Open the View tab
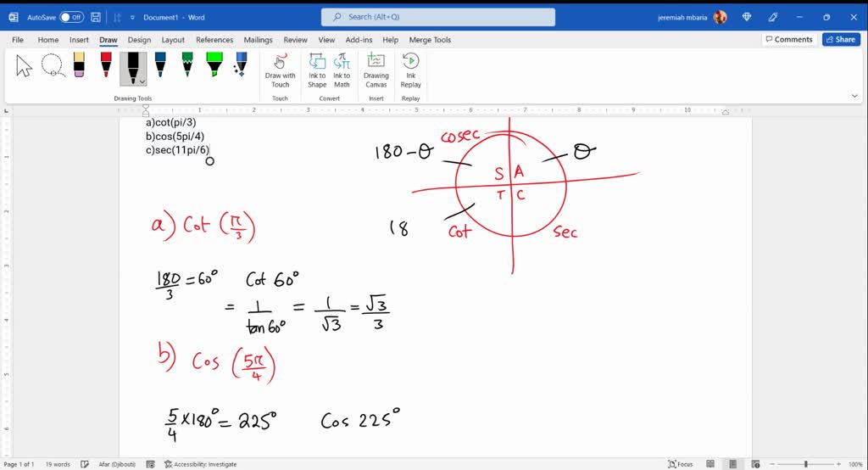The image size is (868, 470). [326, 40]
